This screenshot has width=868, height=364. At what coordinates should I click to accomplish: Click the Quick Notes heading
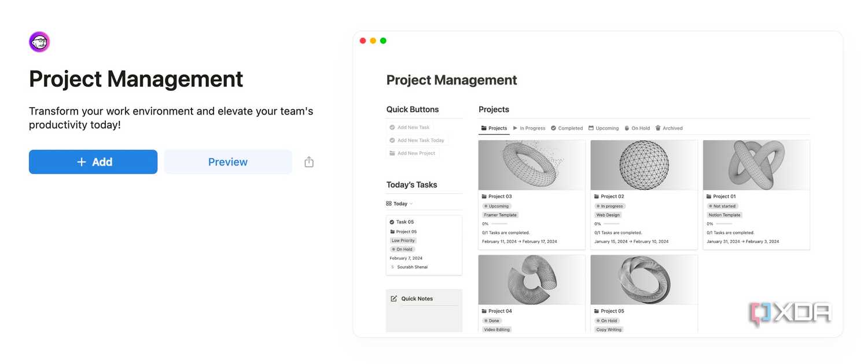[417, 299]
